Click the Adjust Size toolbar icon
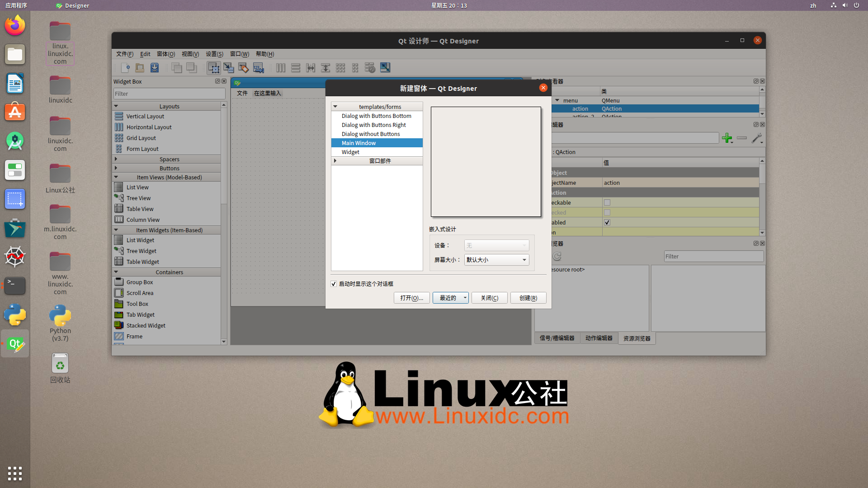The width and height of the screenshot is (868, 488). 385,68
